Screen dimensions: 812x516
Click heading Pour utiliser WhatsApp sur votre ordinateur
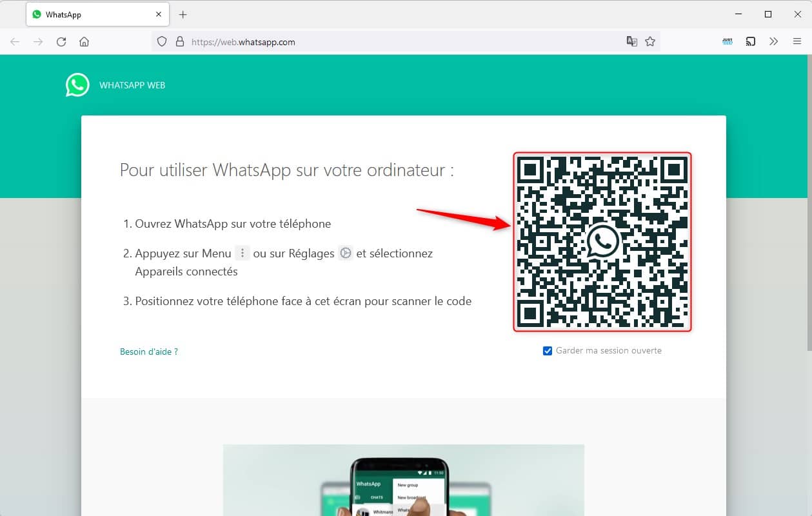click(287, 170)
